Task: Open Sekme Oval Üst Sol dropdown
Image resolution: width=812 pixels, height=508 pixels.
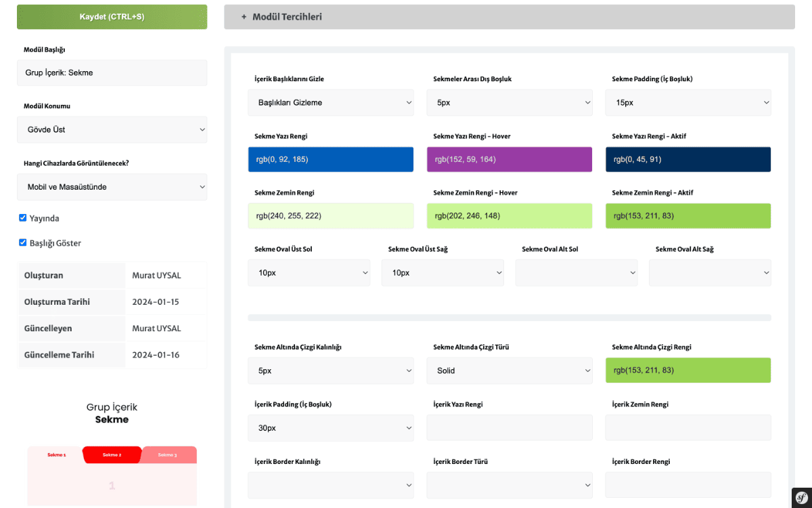Action: (x=309, y=273)
